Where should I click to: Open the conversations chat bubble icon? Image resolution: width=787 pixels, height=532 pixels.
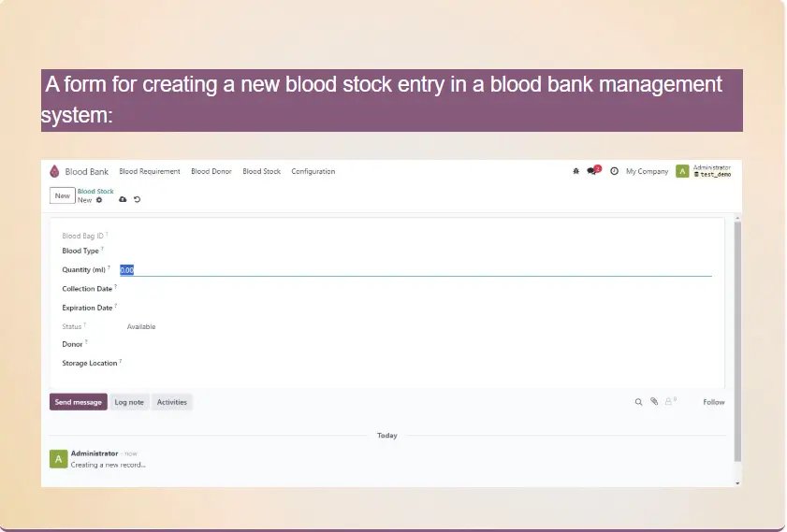tap(592, 171)
